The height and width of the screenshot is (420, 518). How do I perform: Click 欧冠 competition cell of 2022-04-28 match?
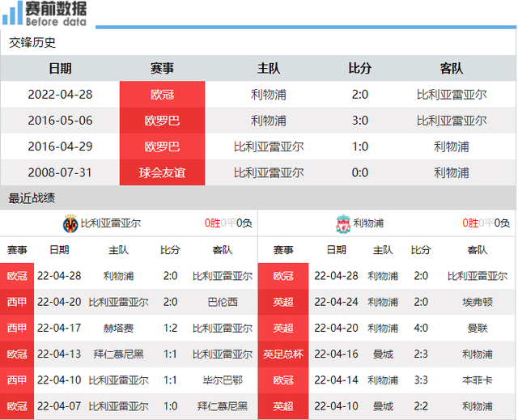click(x=162, y=95)
